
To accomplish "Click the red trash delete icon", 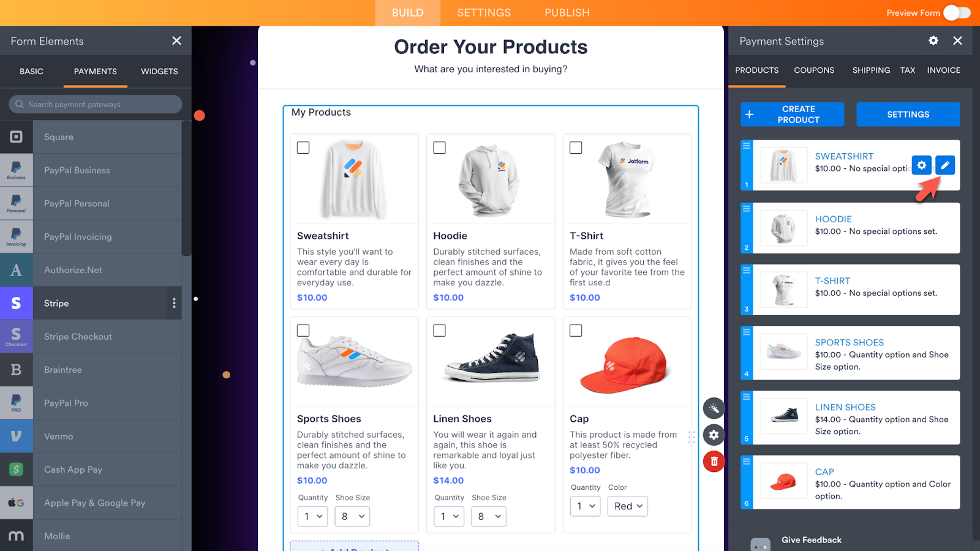I will [x=714, y=462].
